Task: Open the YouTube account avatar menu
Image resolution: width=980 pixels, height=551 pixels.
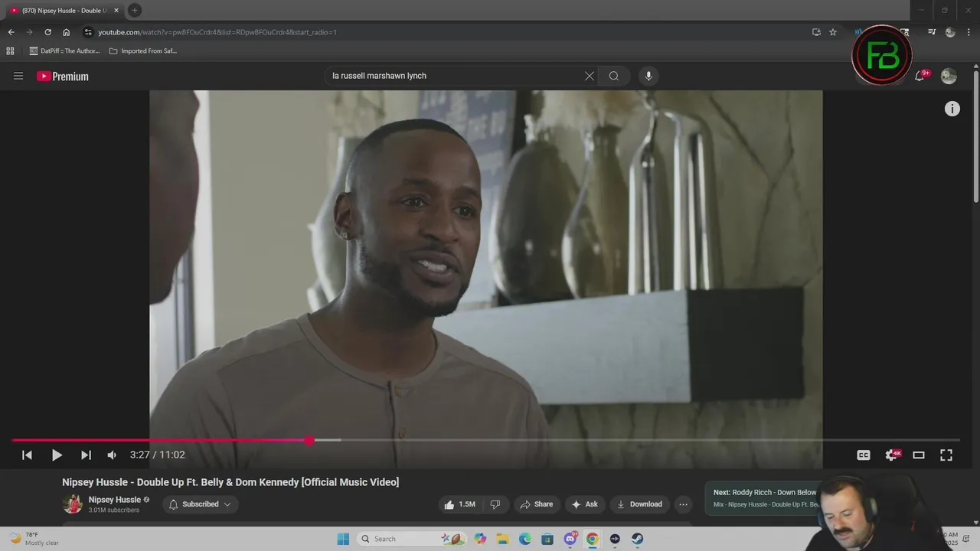Action: pos(949,76)
